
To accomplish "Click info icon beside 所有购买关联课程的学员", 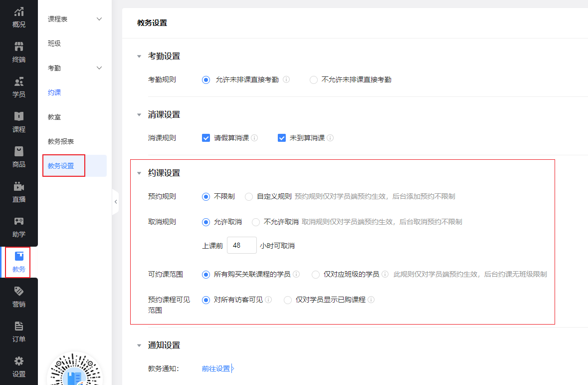I will tap(296, 274).
